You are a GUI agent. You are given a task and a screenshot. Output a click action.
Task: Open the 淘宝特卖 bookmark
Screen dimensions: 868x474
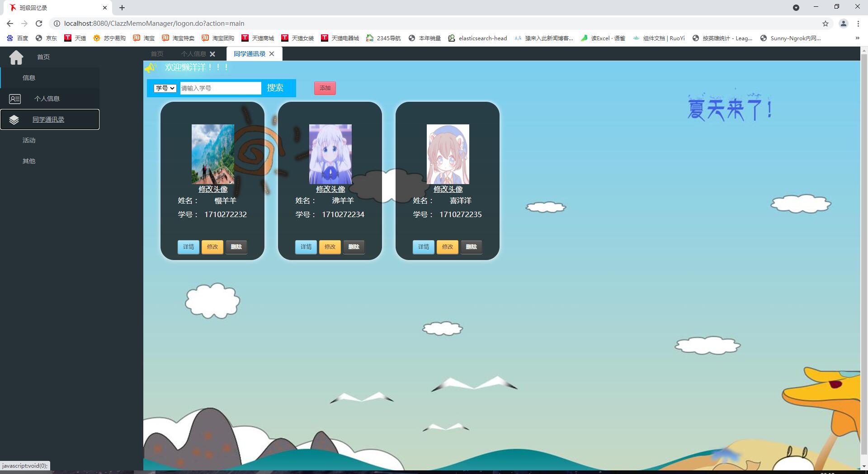tap(178, 38)
